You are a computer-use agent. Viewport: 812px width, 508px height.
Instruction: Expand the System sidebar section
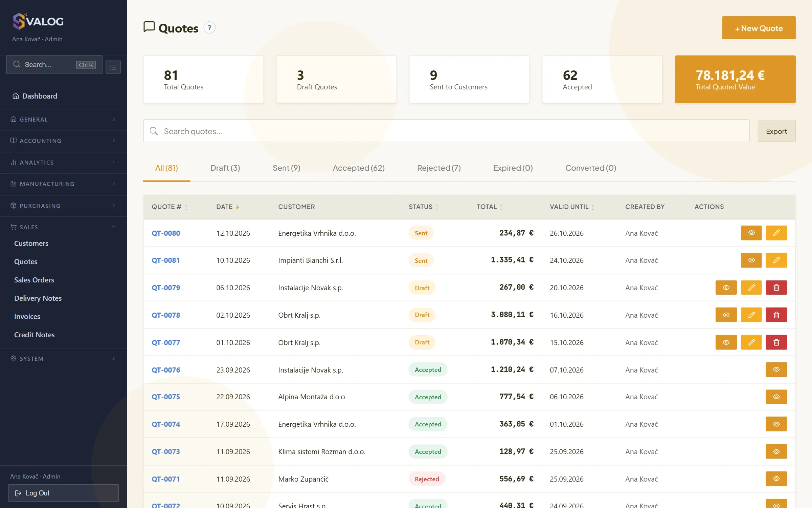point(63,359)
